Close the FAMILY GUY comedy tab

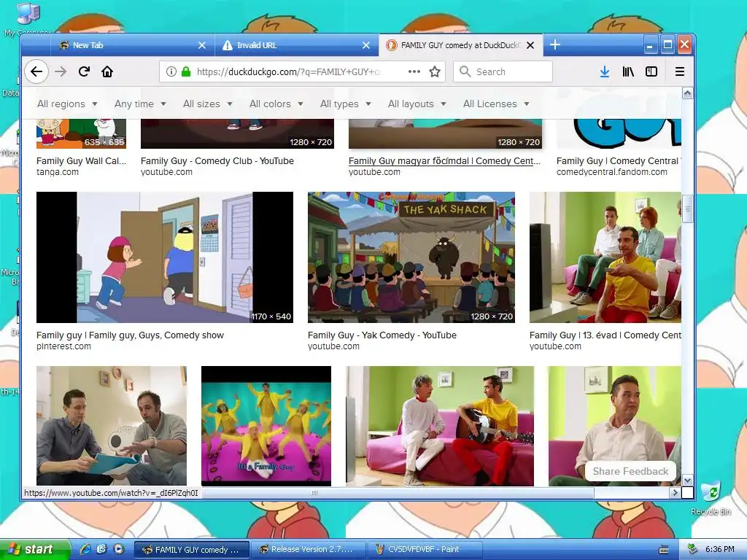[x=530, y=45]
